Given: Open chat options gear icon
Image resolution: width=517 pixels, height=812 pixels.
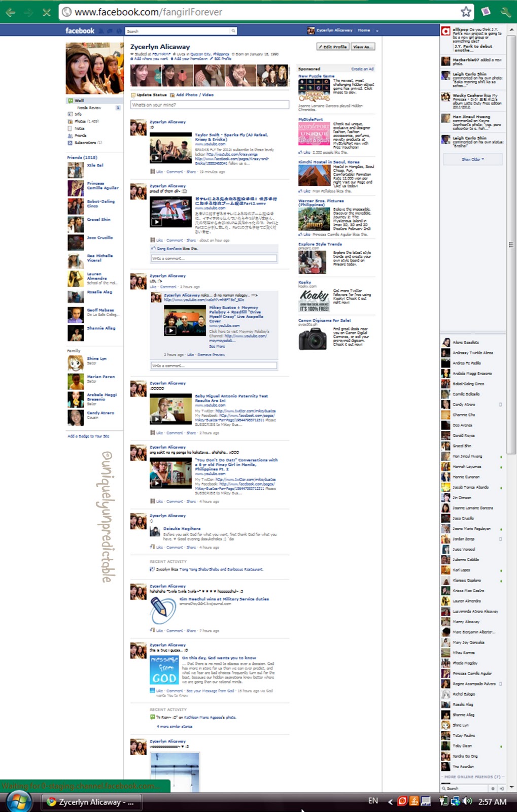Looking at the screenshot, I should 492,788.
